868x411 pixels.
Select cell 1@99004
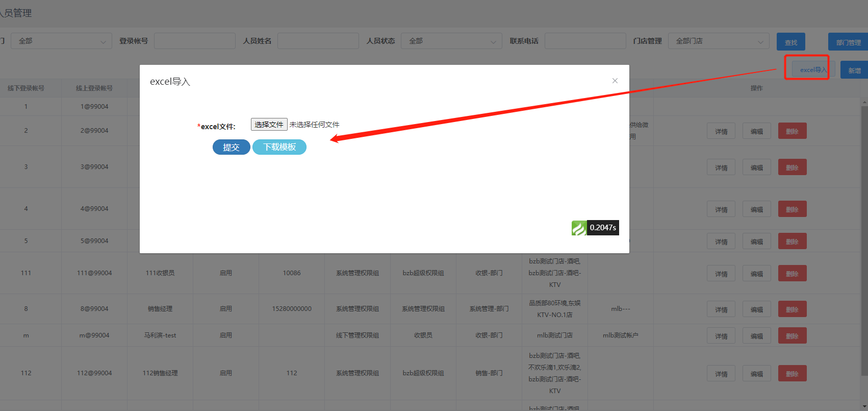click(94, 107)
